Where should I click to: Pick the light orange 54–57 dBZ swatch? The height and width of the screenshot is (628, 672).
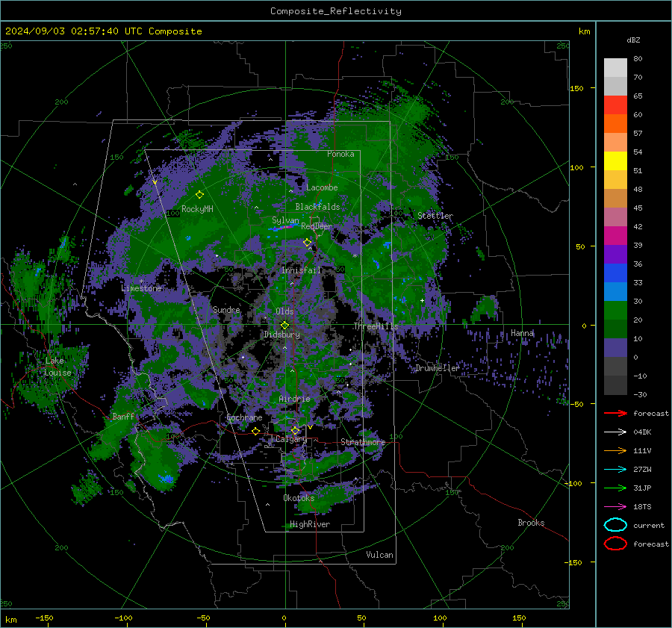point(615,143)
